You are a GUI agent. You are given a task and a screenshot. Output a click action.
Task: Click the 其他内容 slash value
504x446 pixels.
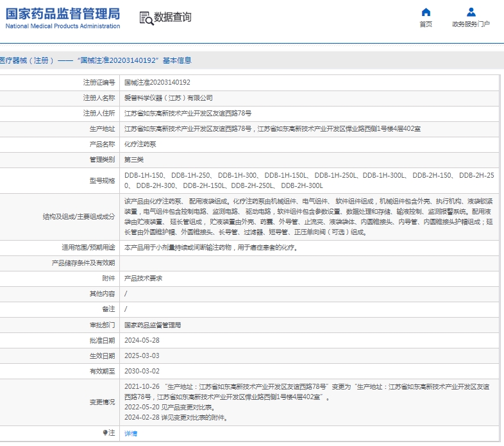pyautogui.click(x=126, y=294)
